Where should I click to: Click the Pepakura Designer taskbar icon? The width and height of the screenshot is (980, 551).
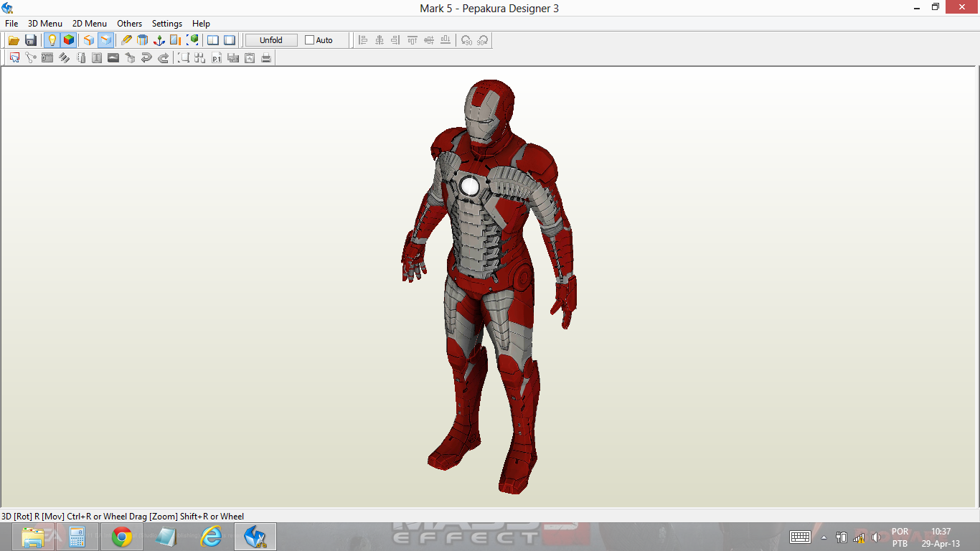tap(256, 537)
